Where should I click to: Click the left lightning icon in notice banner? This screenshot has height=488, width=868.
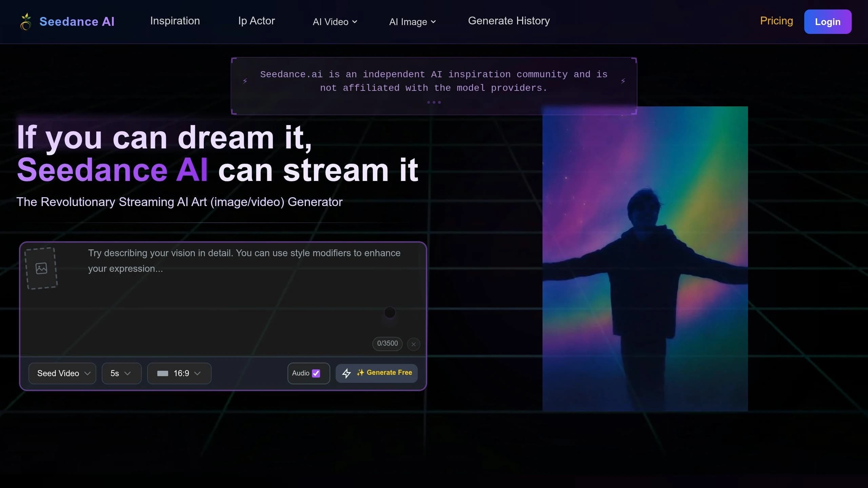tap(245, 81)
